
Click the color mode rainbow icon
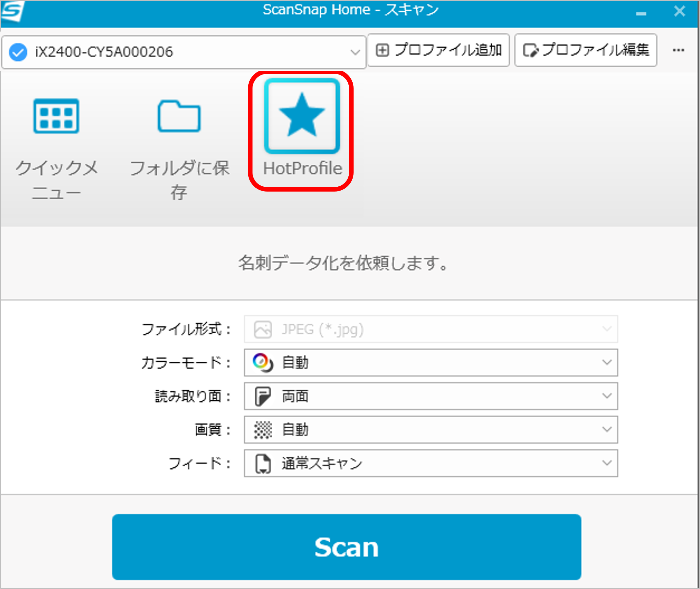click(263, 363)
